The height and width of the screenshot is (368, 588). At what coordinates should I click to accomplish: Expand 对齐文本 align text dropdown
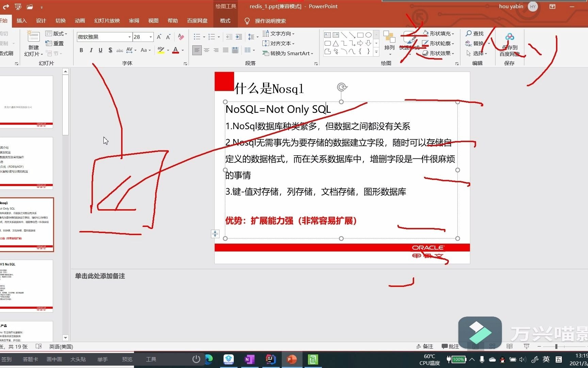tap(278, 43)
